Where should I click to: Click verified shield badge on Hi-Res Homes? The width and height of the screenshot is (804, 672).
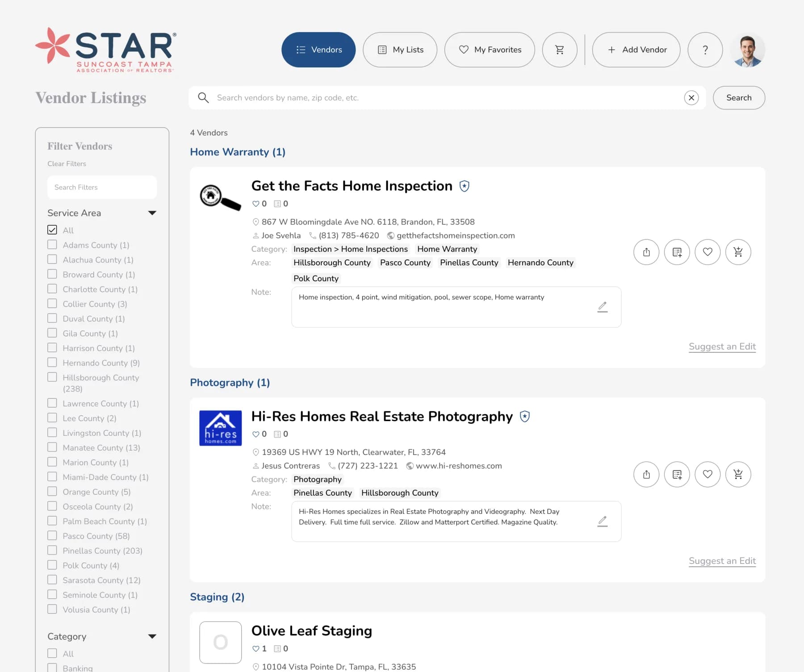coord(524,417)
